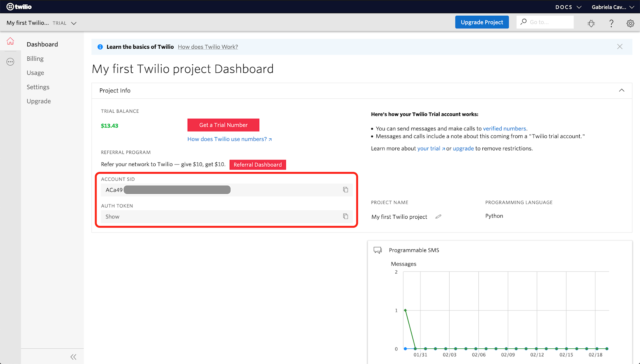Open Upgrade in the sidebar
The image size is (640, 364).
pos(39,101)
